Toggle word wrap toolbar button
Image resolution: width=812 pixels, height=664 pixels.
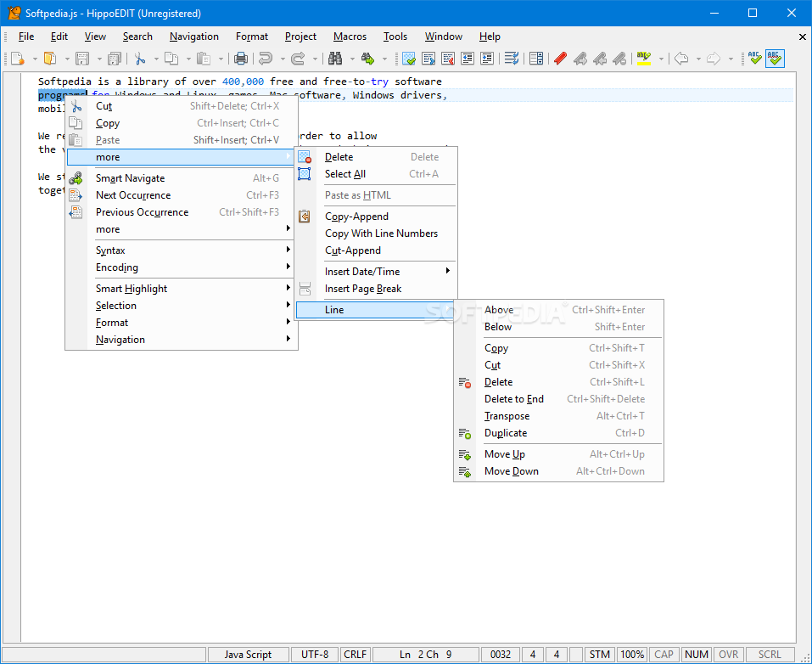click(512, 59)
